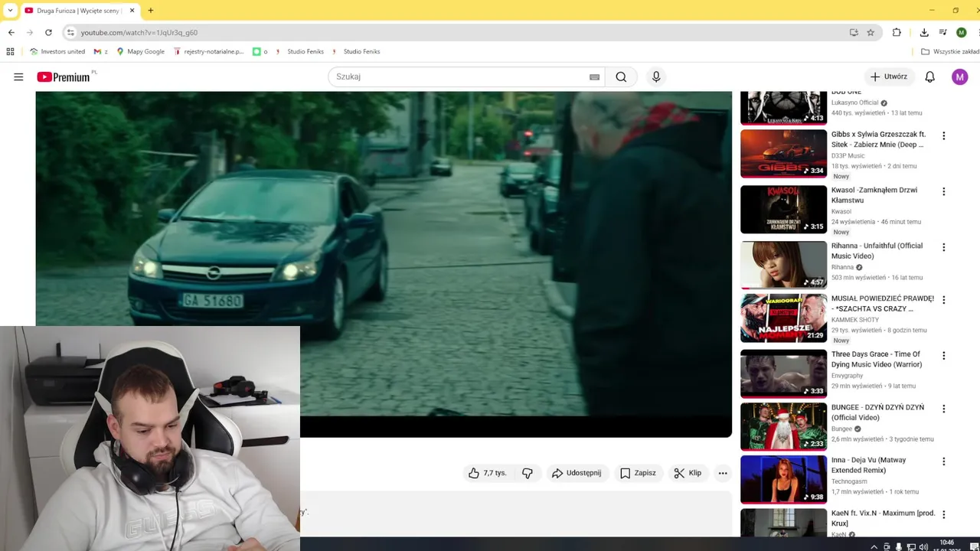980x551 pixels.
Task: Open the D33P Music channel name
Action: (848, 155)
